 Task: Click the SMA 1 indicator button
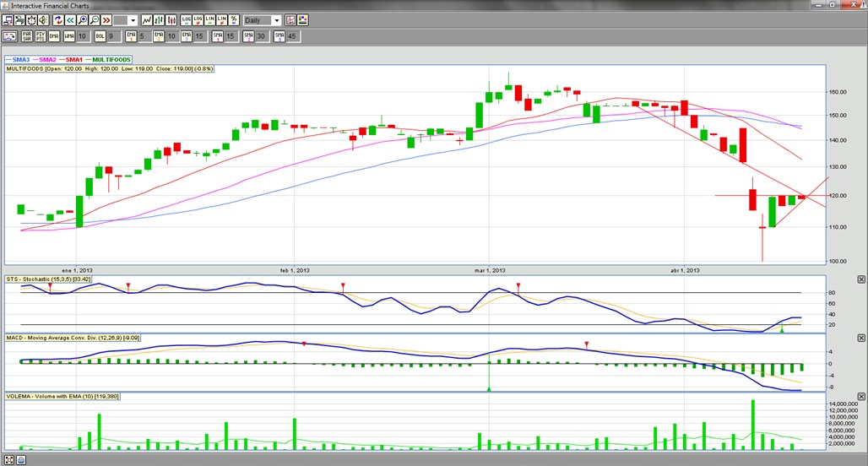(x=217, y=36)
